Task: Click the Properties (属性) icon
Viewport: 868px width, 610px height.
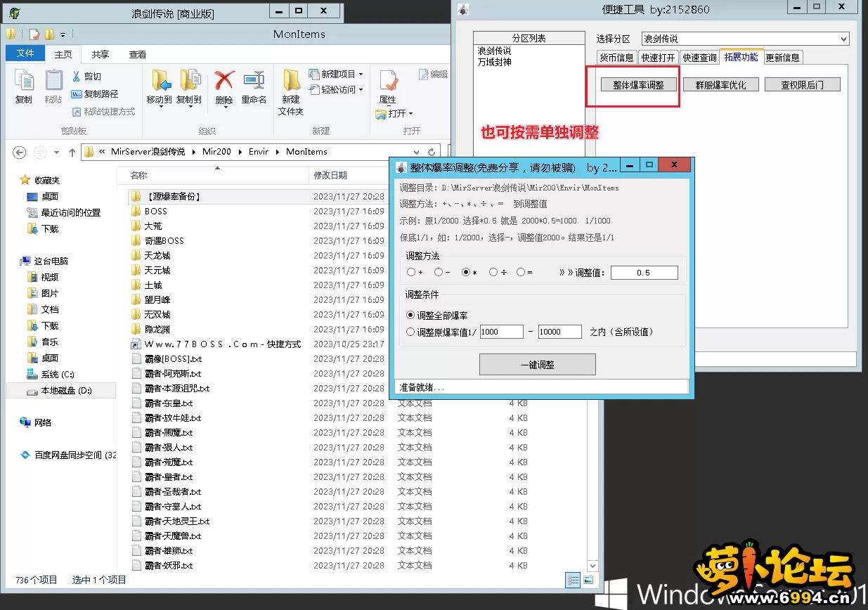Action: tap(389, 80)
